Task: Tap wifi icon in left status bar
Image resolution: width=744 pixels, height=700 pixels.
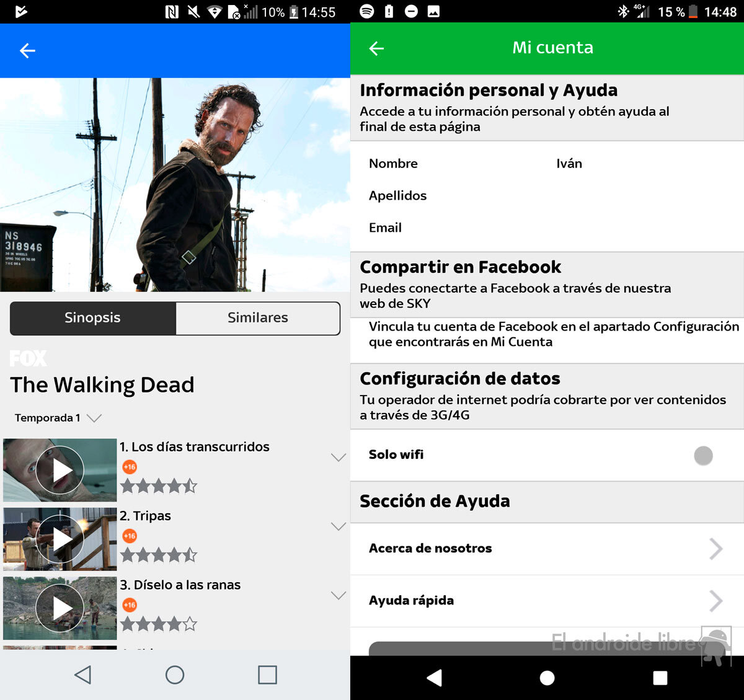Action: (215, 12)
